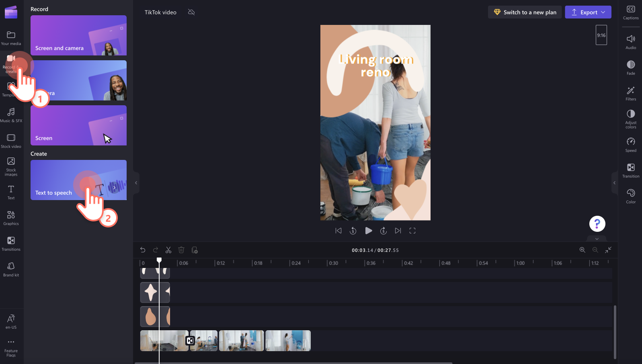Open the help question mark button
The width and height of the screenshot is (642, 364).
(x=597, y=224)
